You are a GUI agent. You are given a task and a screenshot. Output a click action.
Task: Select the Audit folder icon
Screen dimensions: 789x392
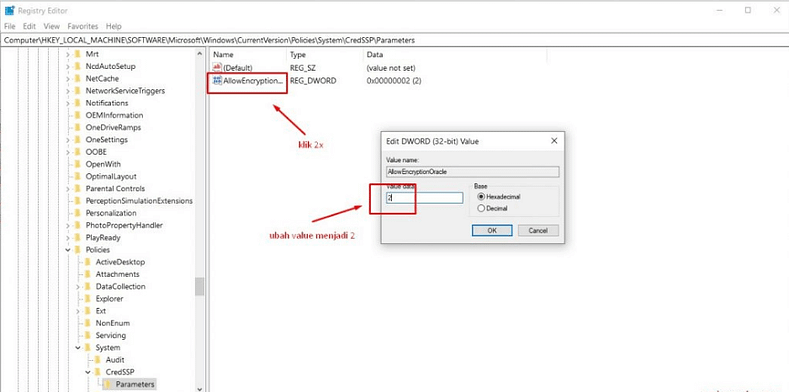[x=98, y=360]
